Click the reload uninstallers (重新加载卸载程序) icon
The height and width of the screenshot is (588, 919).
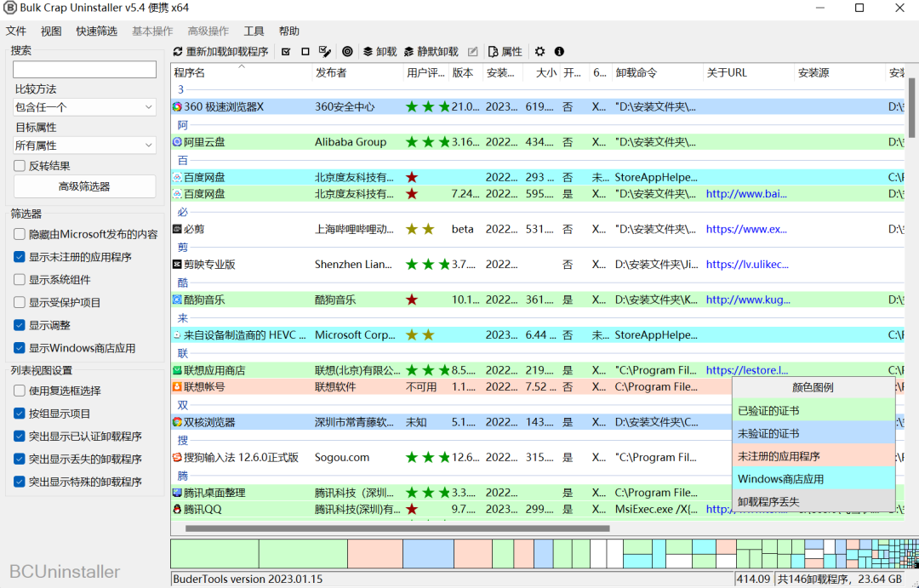tap(178, 52)
